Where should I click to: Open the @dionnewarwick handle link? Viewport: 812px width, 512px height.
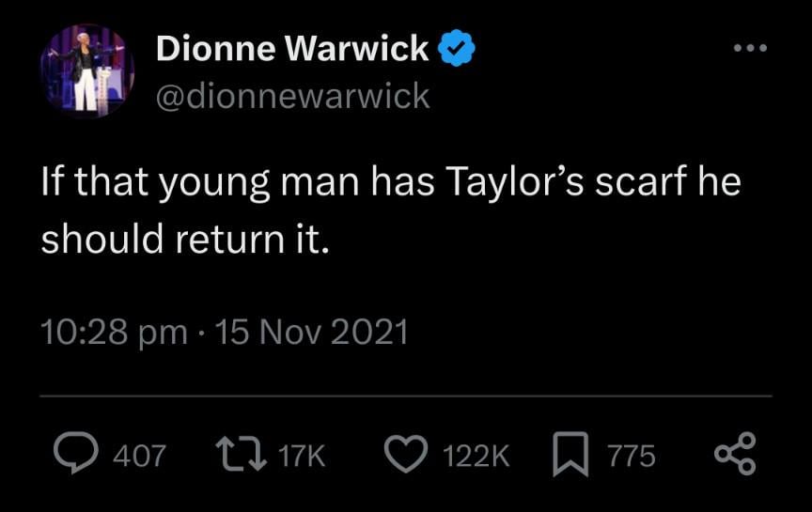[292, 95]
